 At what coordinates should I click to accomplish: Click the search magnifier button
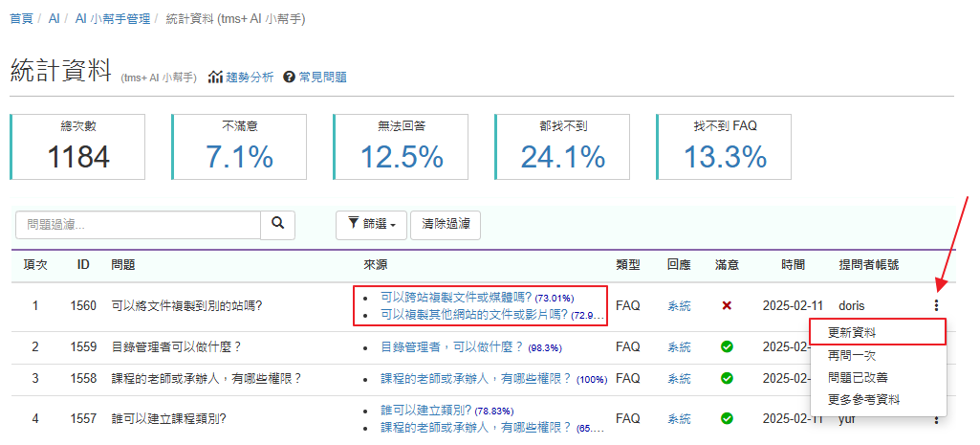(x=278, y=224)
